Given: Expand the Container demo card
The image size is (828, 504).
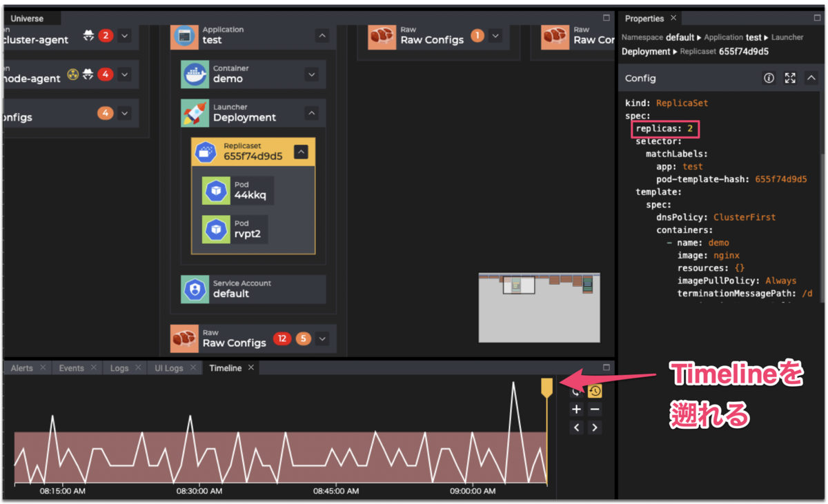Looking at the screenshot, I should click(x=311, y=74).
